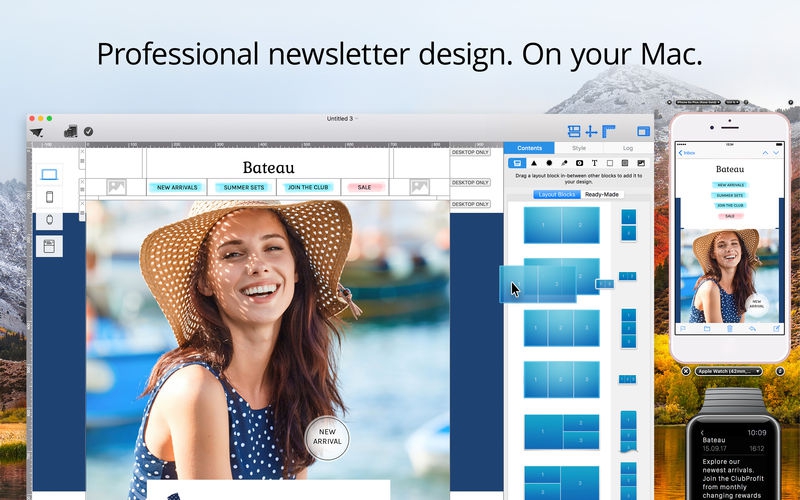Remove the Bateau header row with X handle
The width and height of the screenshot is (800, 500).
pos(82,152)
